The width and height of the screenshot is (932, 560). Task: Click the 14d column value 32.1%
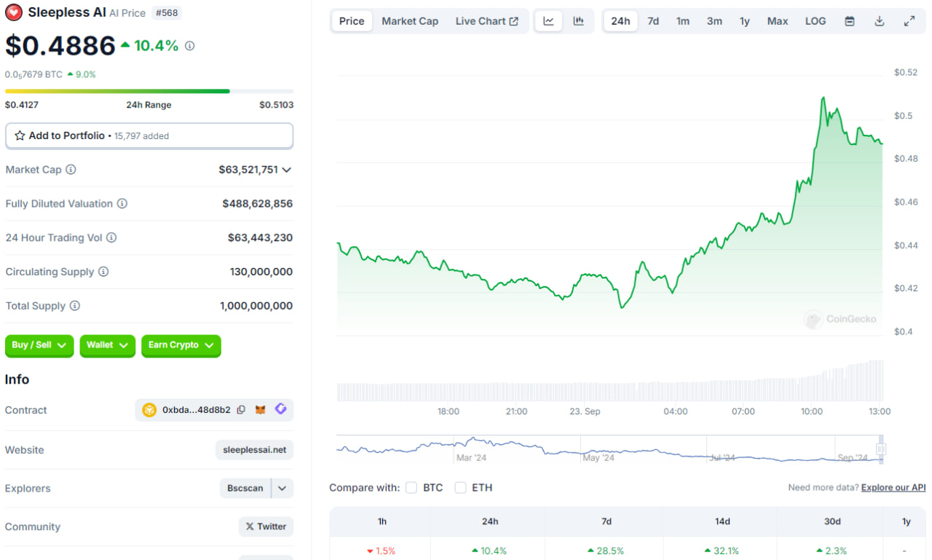pos(722,551)
